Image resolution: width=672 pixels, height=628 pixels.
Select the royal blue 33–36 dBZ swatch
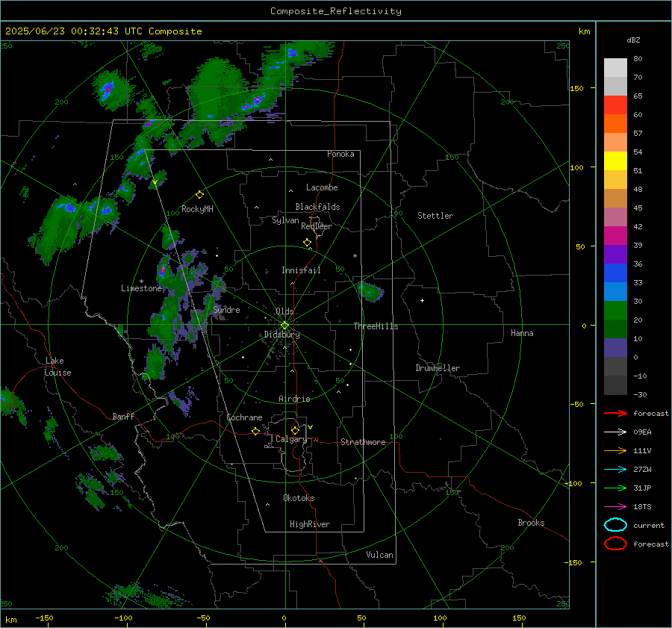(615, 273)
